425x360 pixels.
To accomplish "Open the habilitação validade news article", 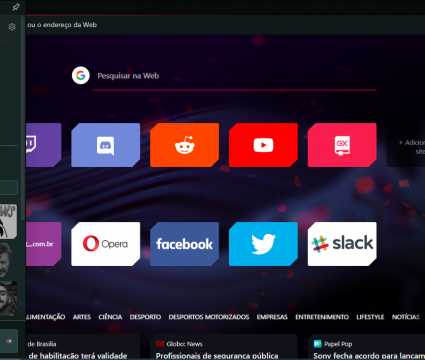I will 78,356.
